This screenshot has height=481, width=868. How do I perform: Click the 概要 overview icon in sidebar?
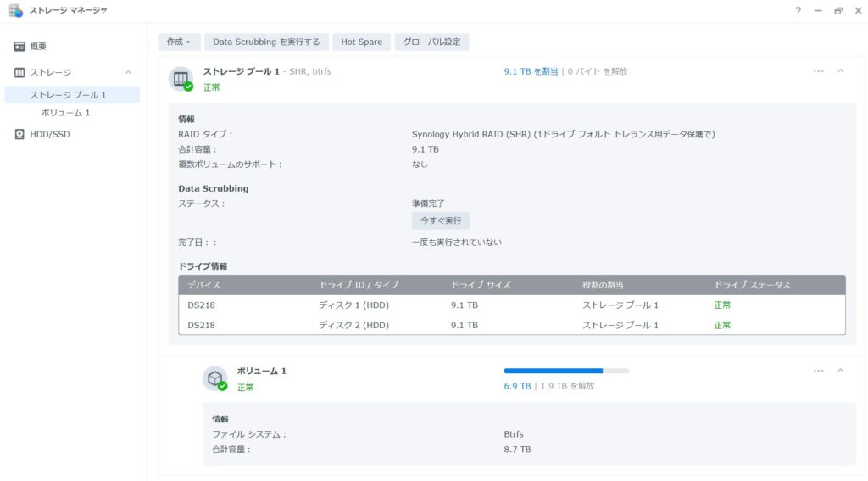[x=19, y=46]
